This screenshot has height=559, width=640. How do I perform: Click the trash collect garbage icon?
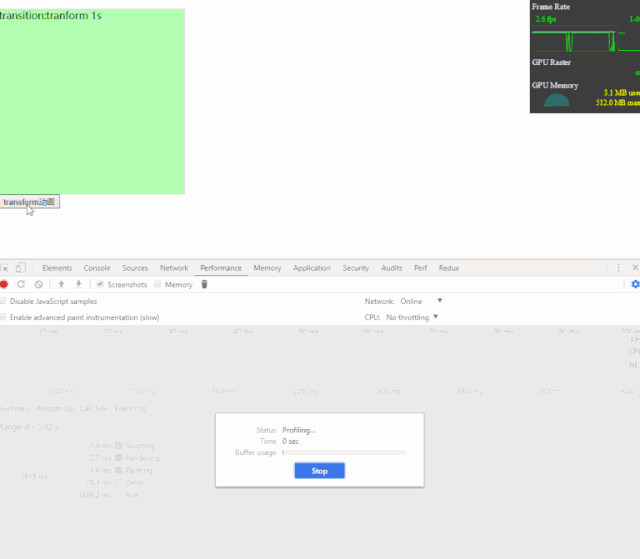(204, 284)
